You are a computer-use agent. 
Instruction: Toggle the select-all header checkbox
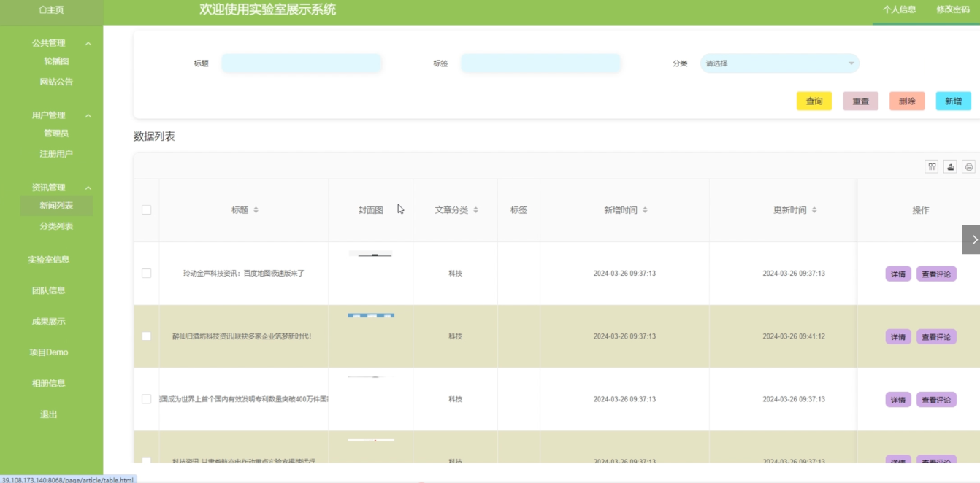[146, 210]
